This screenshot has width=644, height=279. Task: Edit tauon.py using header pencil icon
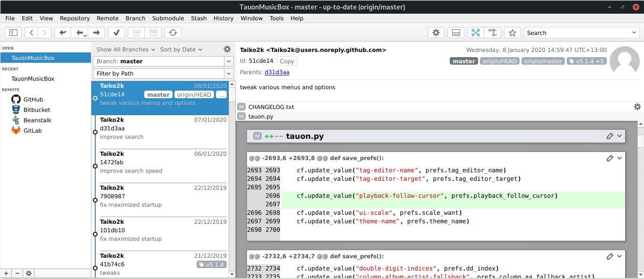(610, 136)
